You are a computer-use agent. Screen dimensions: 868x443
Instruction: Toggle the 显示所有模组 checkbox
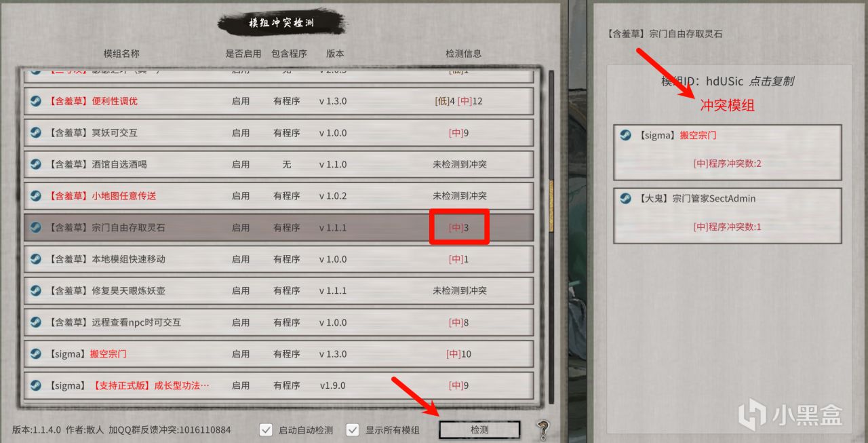click(353, 429)
